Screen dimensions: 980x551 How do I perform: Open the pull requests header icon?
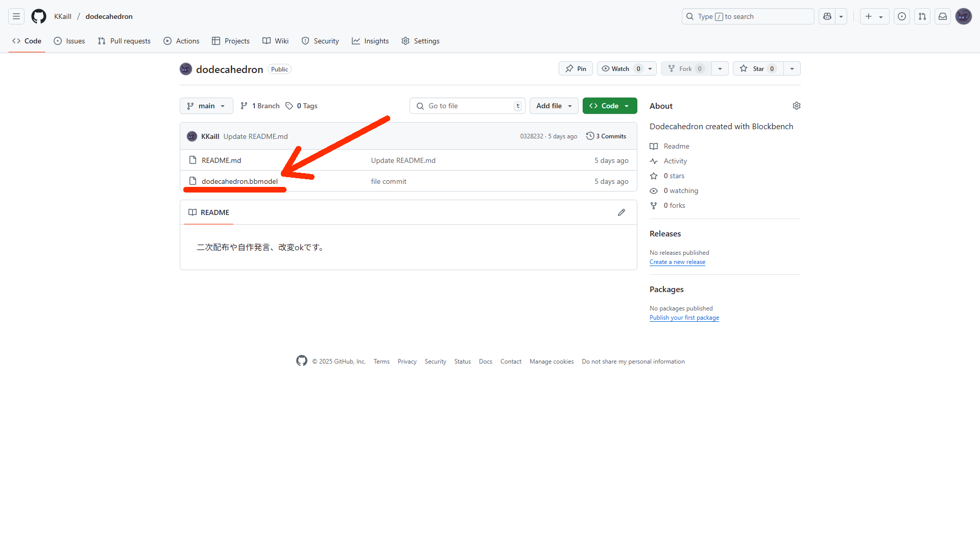(922, 16)
